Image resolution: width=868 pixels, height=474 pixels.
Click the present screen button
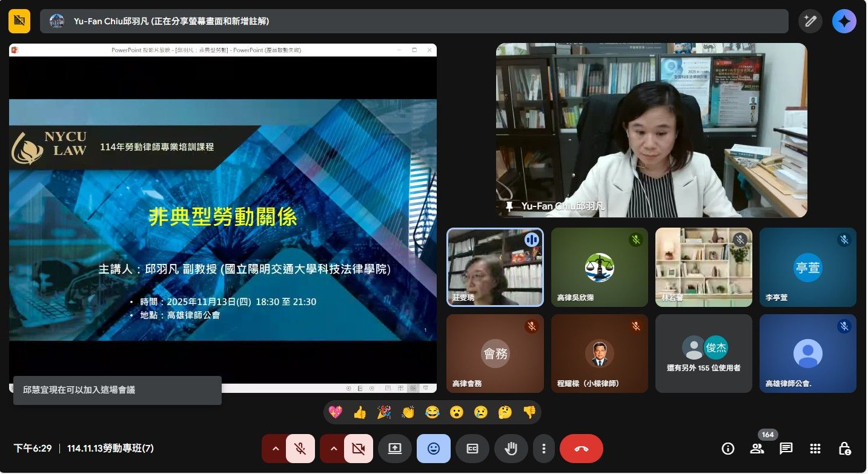coord(394,449)
